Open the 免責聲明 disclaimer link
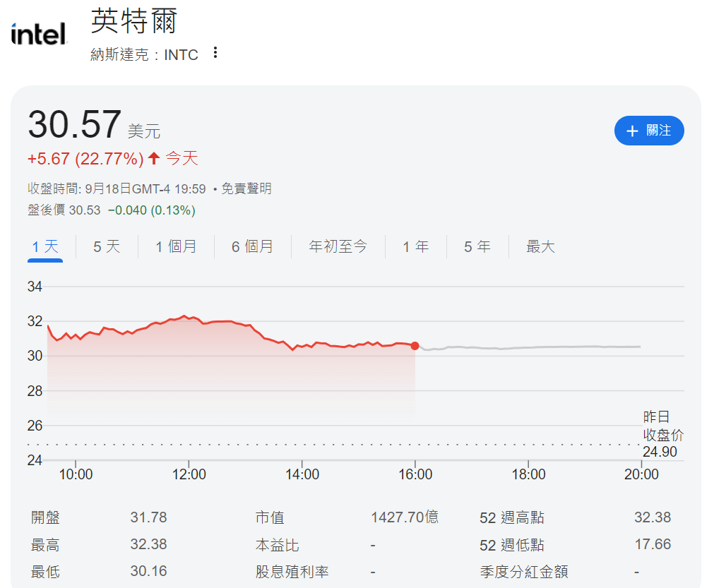Image resolution: width=714 pixels, height=588 pixels. pos(246,188)
